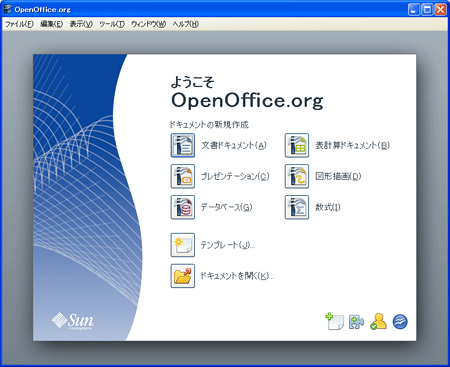450x367 pixels.
Task: Click the get templates icon with green plus
Action: [x=335, y=321]
